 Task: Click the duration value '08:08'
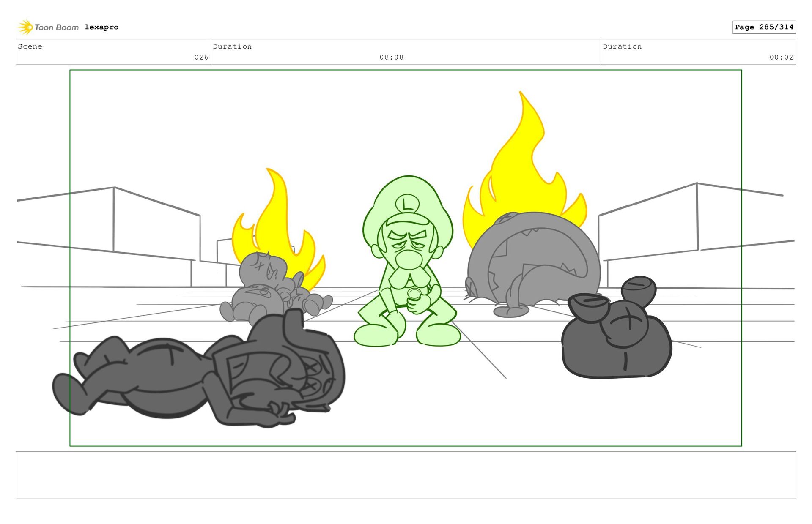pyautogui.click(x=392, y=57)
